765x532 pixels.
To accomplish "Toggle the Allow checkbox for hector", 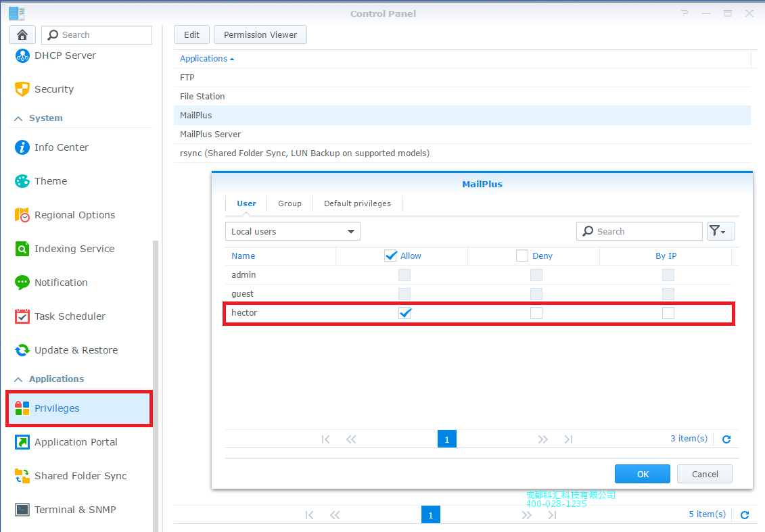I will click(x=405, y=313).
